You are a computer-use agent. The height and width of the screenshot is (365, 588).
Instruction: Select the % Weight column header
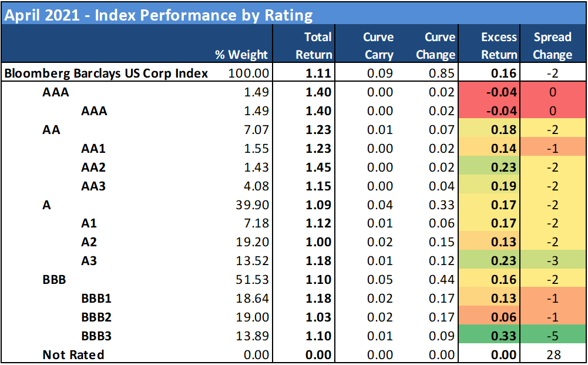click(241, 55)
